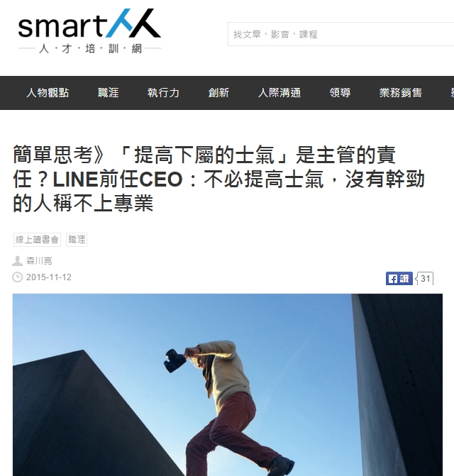Screen dimensions: 454x476
Task: Click the 職涯 tag under the title
Action: (x=77, y=240)
